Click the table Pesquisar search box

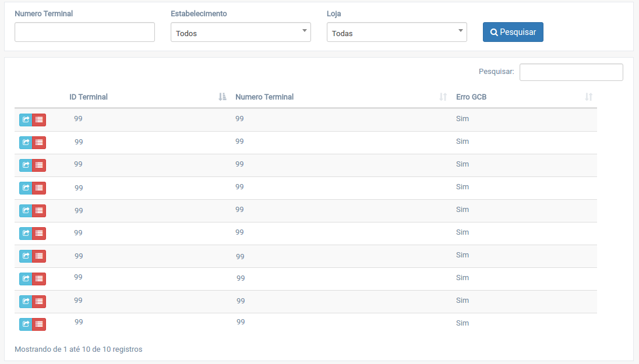[x=571, y=72]
